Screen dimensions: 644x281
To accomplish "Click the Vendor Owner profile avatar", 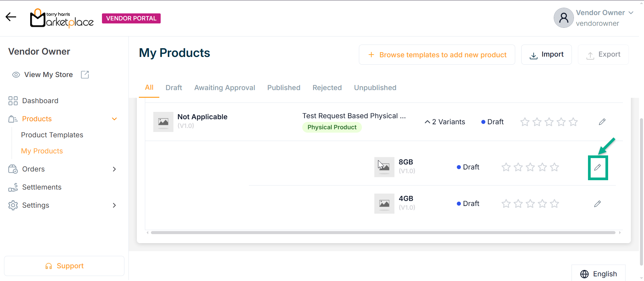I will (x=563, y=18).
